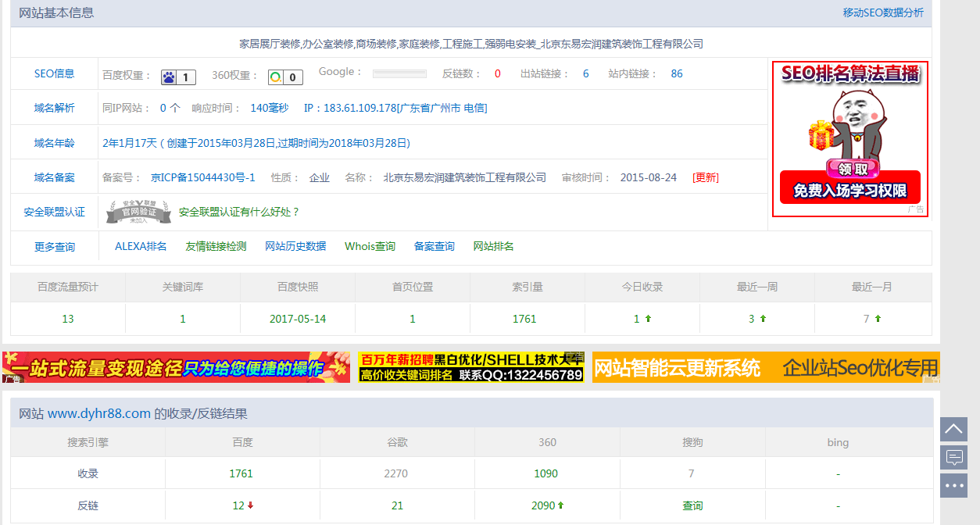Click the 域名年龄 row label
This screenshot has height=525, width=980.
pos(55,143)
